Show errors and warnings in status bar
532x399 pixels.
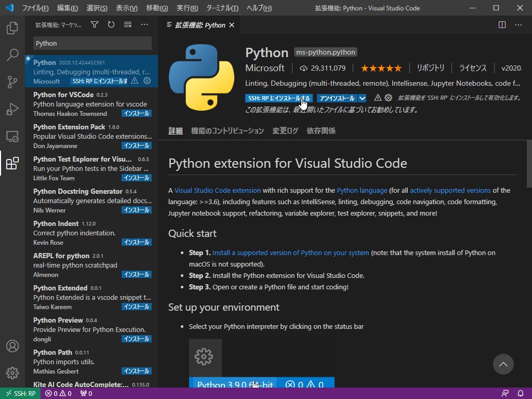click(58, 394)
